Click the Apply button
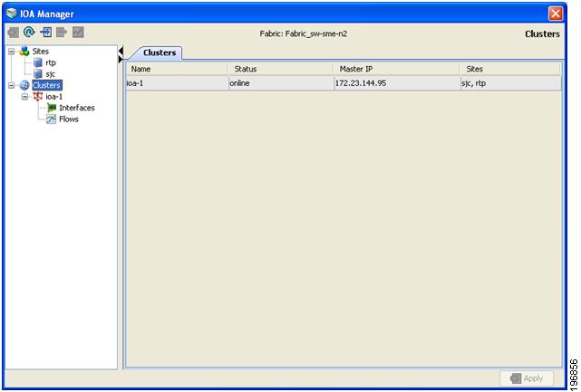The image size is (581, 392). [x=527, y=378]
